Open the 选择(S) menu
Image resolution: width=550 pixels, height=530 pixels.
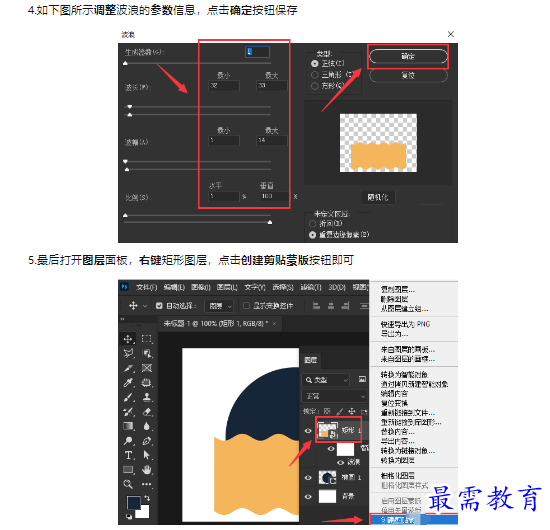pos(283,287)
